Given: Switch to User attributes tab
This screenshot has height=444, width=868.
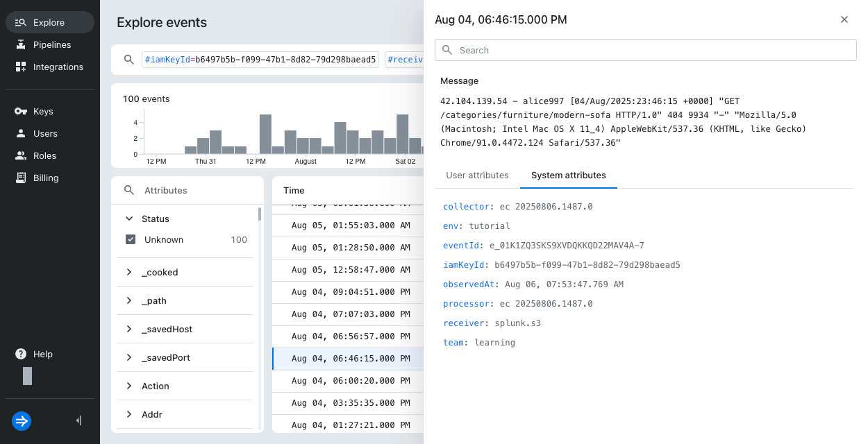Looking at the screenshot, I should pos(477,176).
